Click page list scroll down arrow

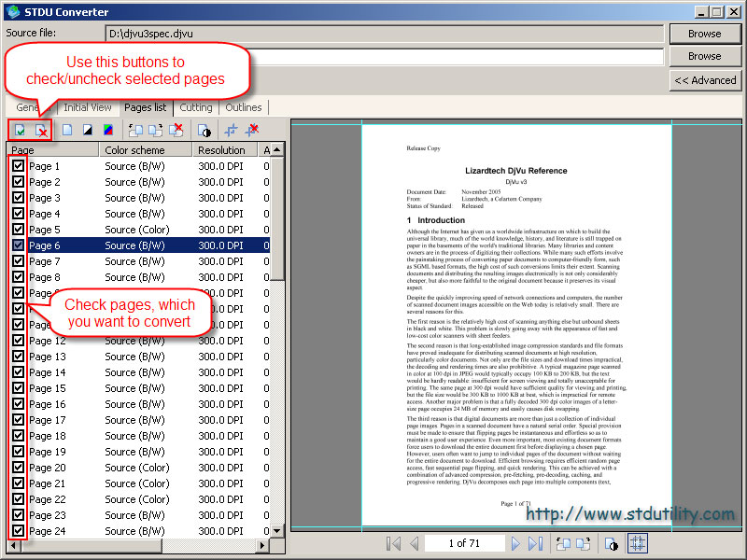click(x=277, y=530)
